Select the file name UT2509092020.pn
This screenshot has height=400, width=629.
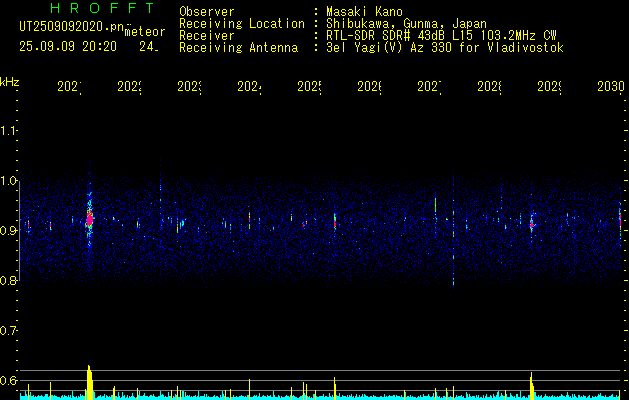tap(72, 27)
